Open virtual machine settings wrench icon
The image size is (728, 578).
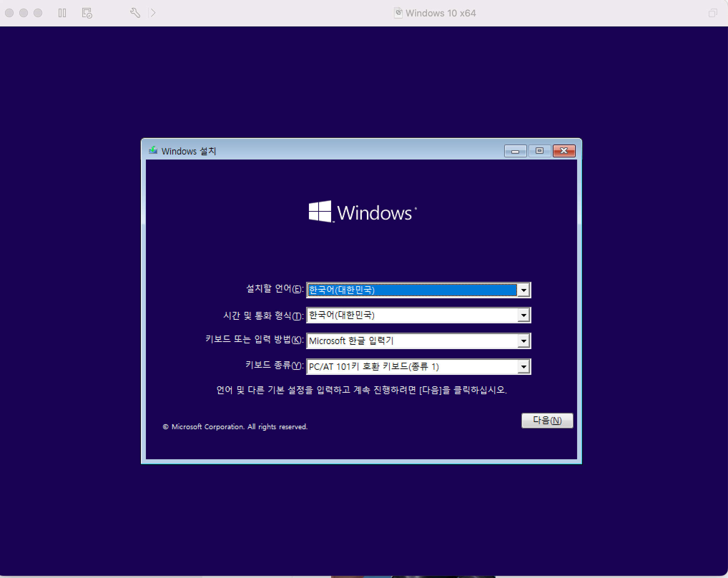click(135, 13)
